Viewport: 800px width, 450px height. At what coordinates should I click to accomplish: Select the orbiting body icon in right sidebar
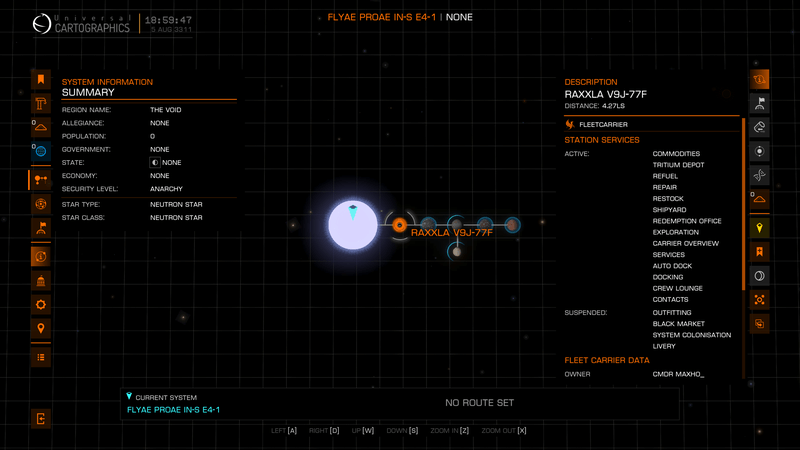760,152
